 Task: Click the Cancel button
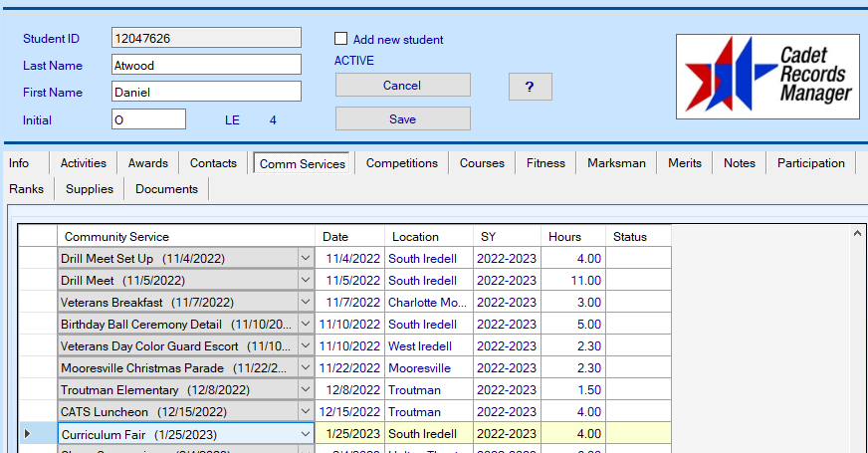402,86
